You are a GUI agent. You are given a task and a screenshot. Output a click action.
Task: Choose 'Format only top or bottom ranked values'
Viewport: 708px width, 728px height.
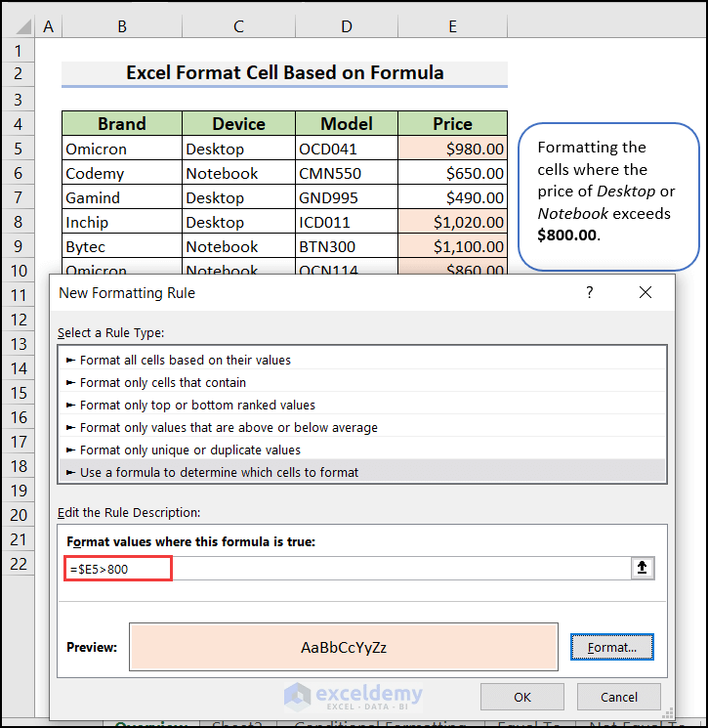point(362,405)
